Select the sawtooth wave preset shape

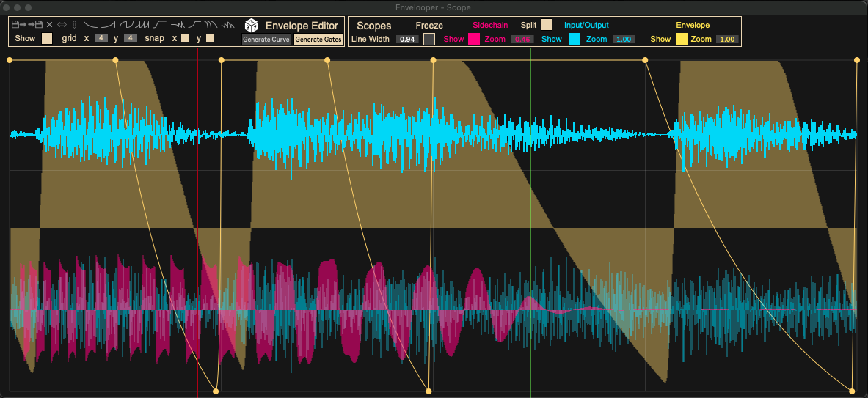point(141,25)
